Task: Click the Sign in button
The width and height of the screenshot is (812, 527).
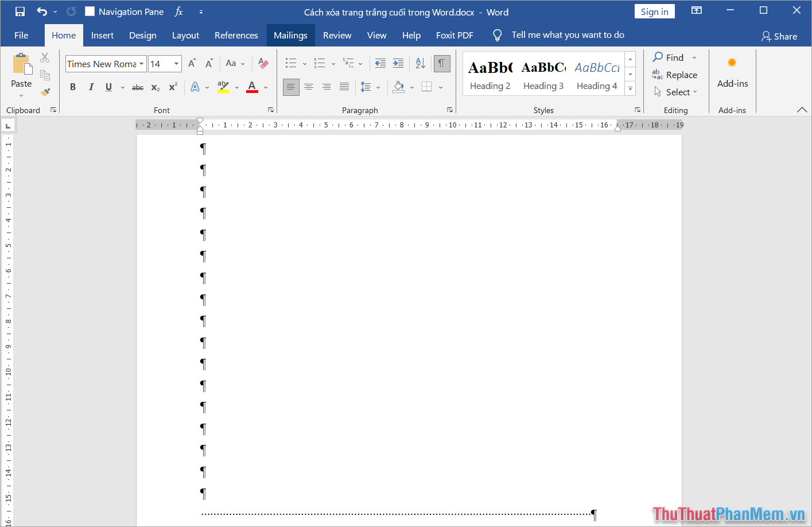Action: 654,11
